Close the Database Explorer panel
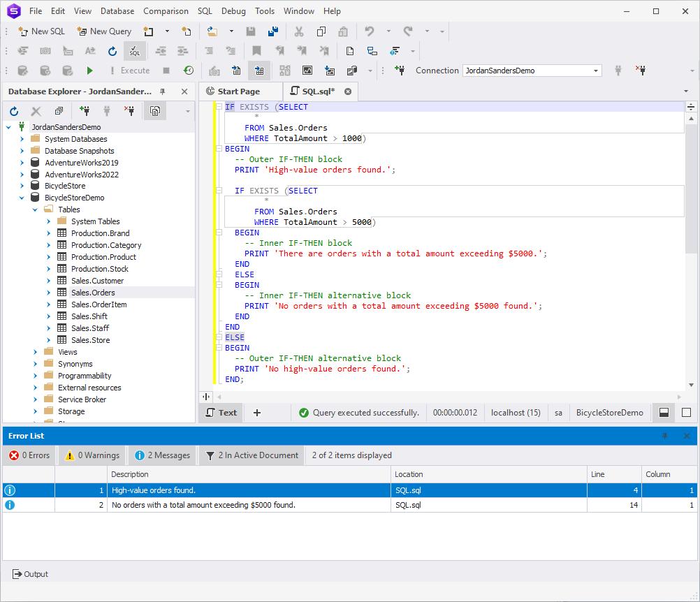 pyautogui.click(x=184, y=91)
